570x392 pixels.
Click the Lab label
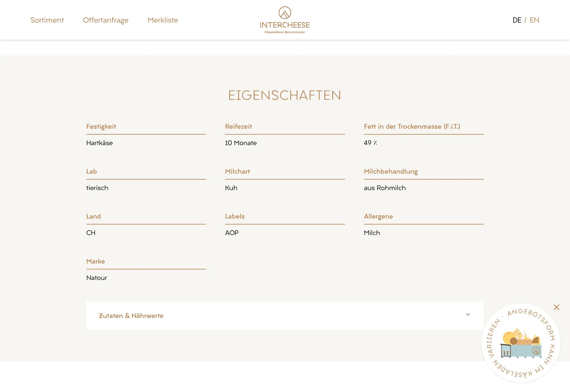pyautogui.click(x=92, y=171)
